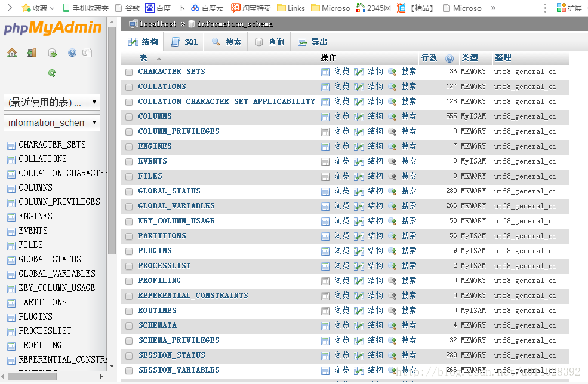Image resolution: width=588 pixels, height=384 pixels.
Task: Switch to the SQL tab
Action: [184, 41]
